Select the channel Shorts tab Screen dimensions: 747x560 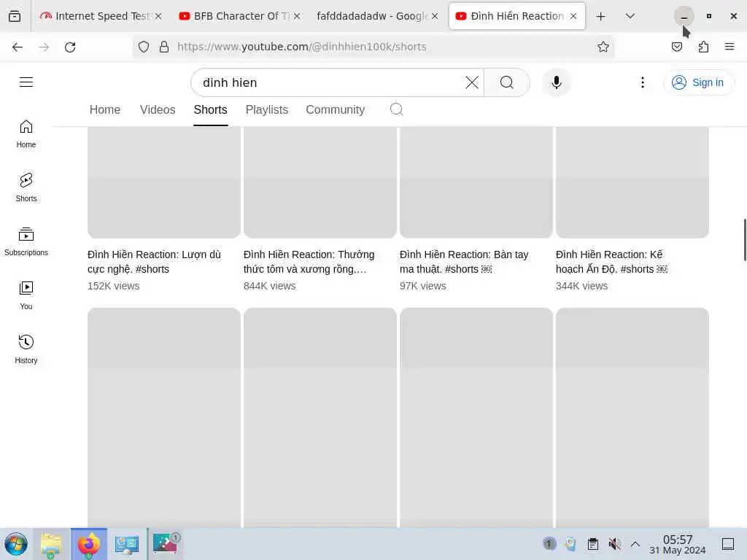tap(210, 109)
